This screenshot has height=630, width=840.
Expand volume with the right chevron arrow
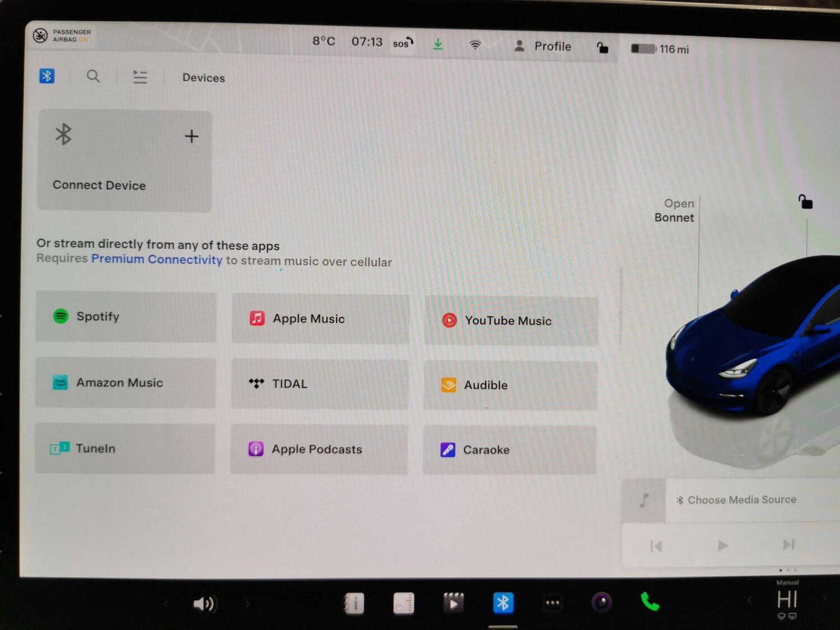[x=248, y=603]
